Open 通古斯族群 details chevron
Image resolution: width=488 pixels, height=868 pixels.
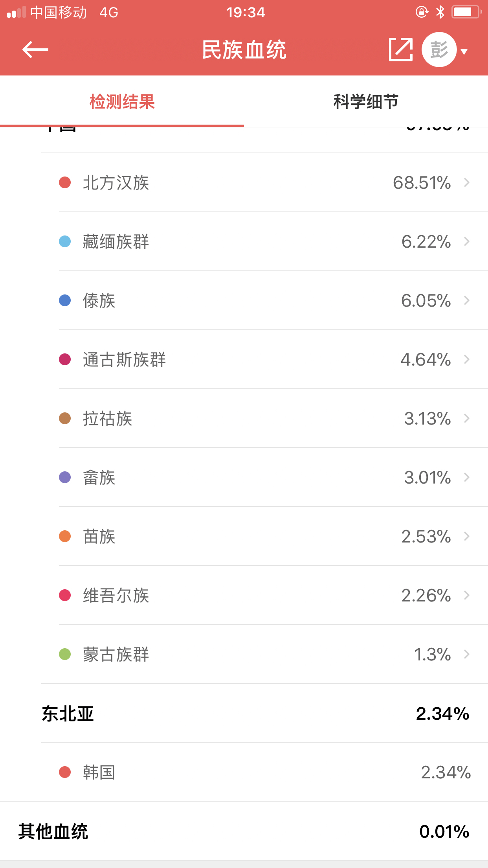pos(467,359)
